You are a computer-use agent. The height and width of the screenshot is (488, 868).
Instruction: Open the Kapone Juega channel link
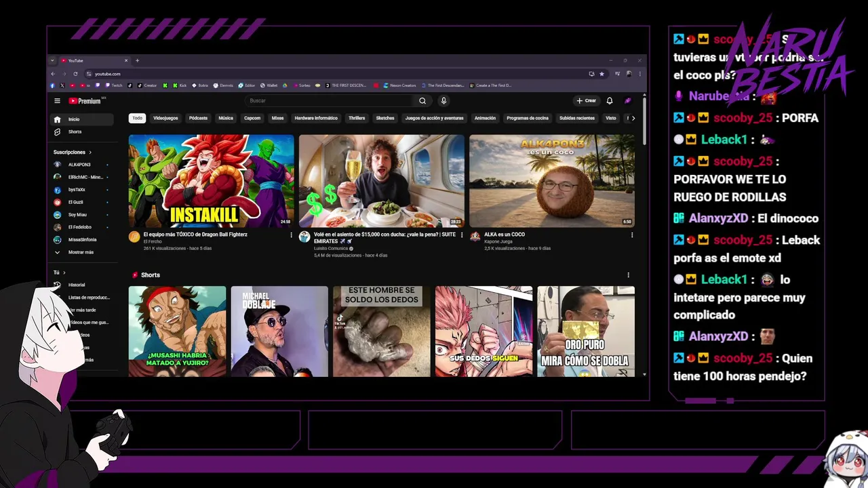[498, 241]
